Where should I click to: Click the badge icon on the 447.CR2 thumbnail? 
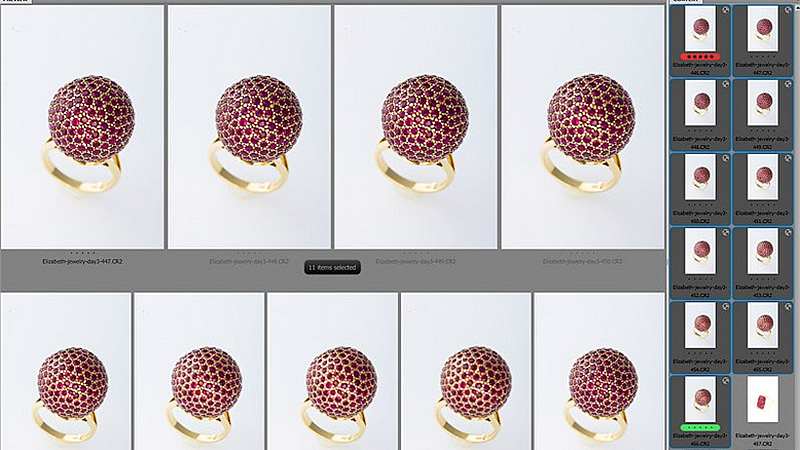click(x=788, y=10)
